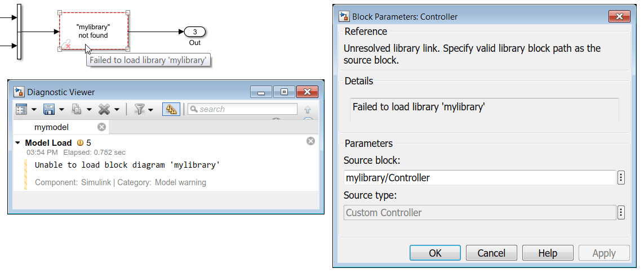644x273 pixels.
Task: Open the Help for Controller block
Action: [x=547, y=253]
